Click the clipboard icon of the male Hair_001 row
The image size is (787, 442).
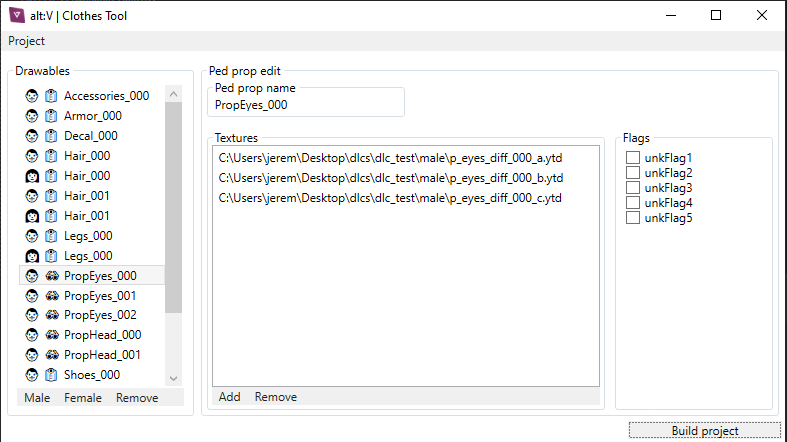(x=51, y=196)
